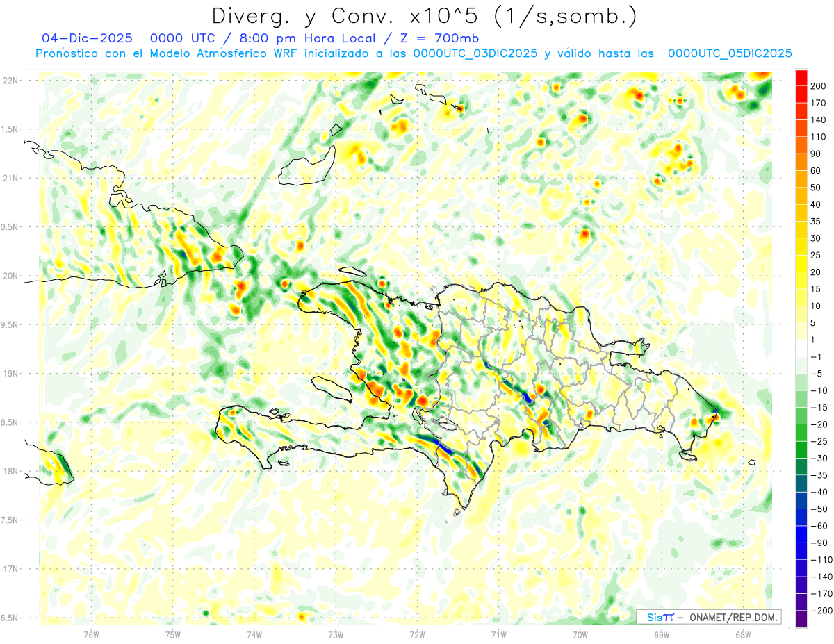Click the "Z = 700mb" level text
Screen dimensions: 834x644
click(x=440, y=38)
